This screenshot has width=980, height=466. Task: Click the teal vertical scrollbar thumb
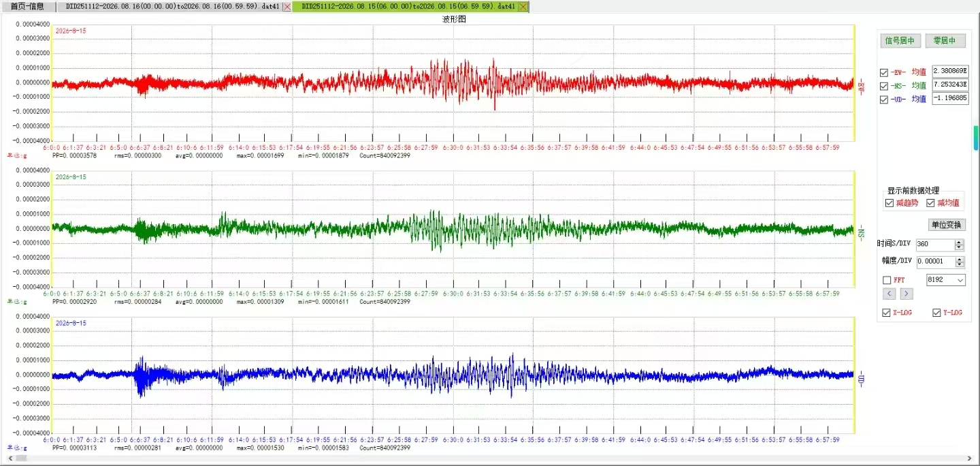pyautogui.click(x=976, y=138)
